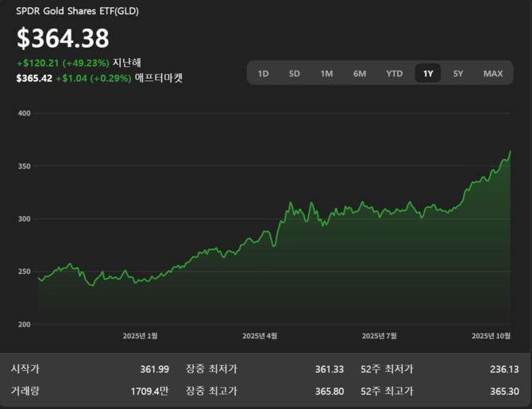
Task: Click the active 1Y range tab
Action: point(428,74)
